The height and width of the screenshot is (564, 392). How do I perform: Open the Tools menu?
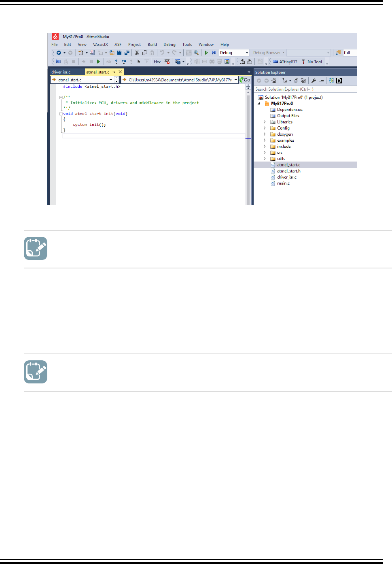[x=187, y=45]
